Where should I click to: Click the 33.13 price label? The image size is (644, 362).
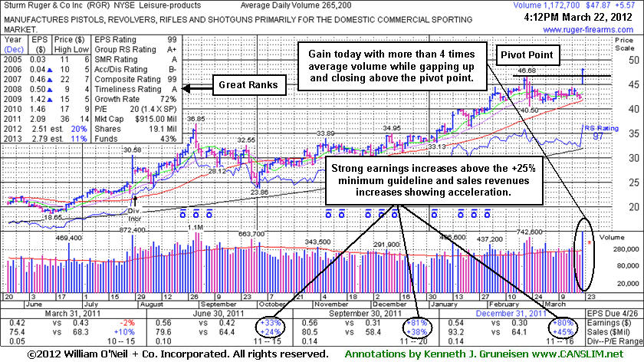click(436, 146)
